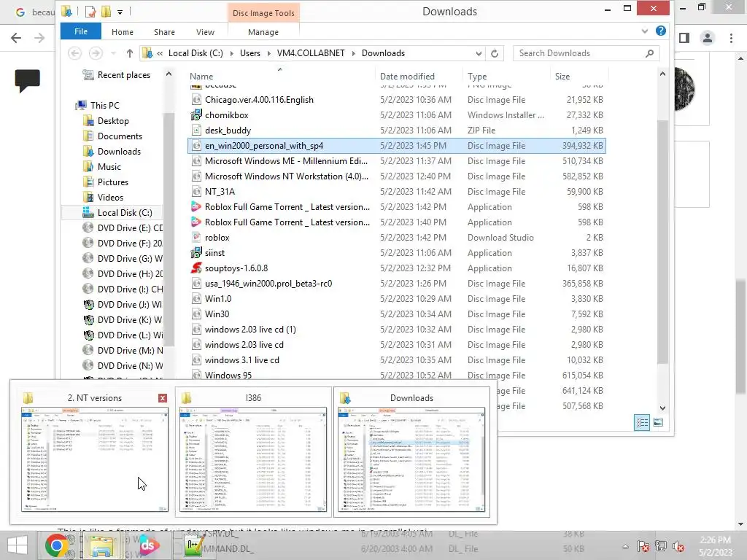Select the siinst application icon

click(x=196, y=253)
